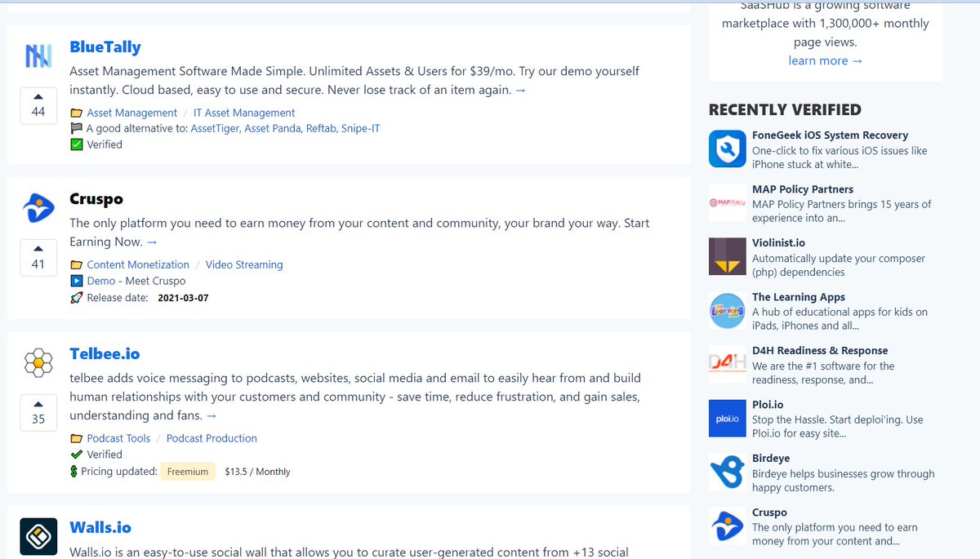Open MAP Policy Partners title

(x=803, y=189)
